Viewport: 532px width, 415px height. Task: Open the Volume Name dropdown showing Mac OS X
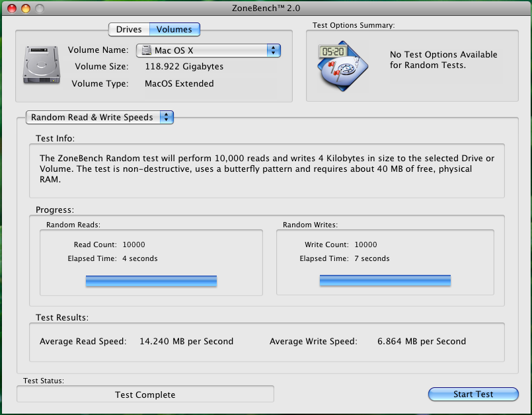click(208, 50)
